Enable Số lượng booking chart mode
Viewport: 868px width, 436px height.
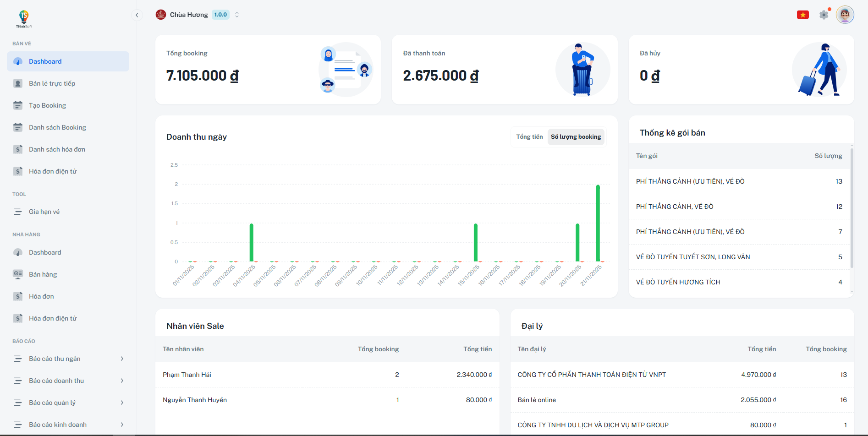coord(576,136)
